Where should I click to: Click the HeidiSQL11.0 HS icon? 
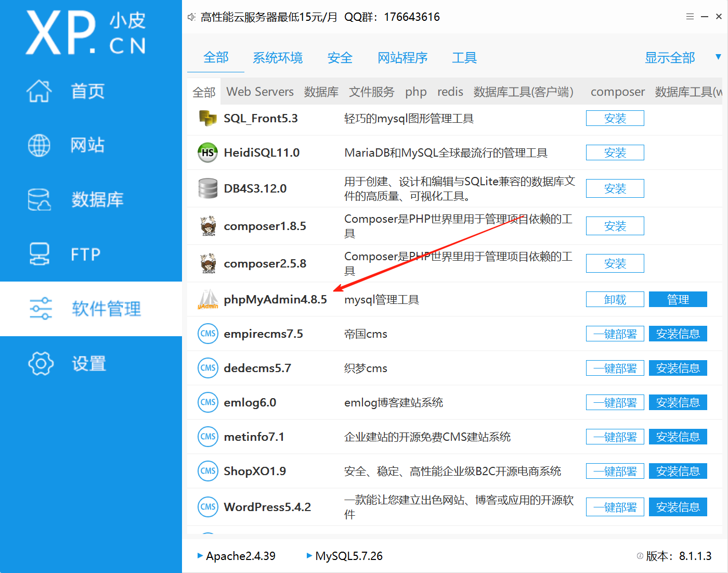(207, 152)
